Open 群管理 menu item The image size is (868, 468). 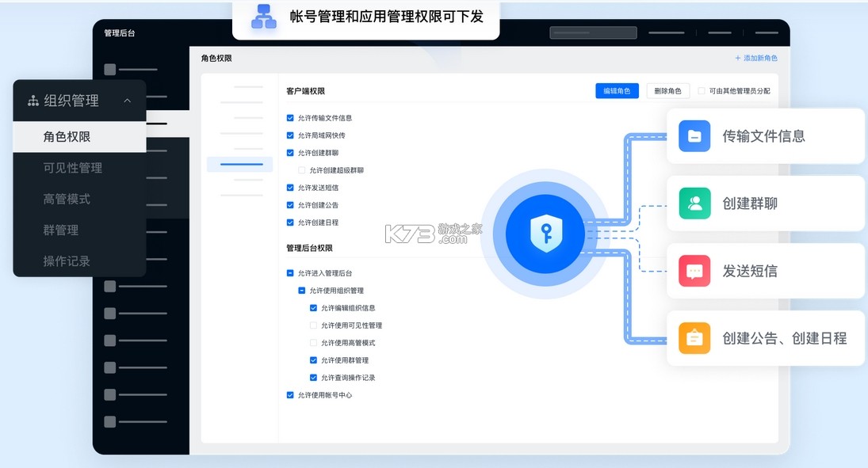coord(61,230)
